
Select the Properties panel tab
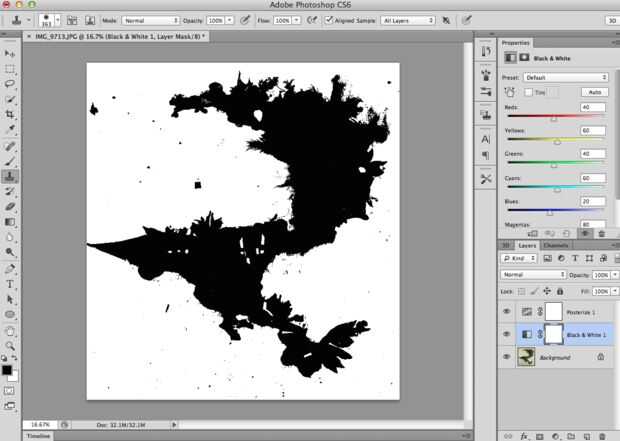(516, 43)
